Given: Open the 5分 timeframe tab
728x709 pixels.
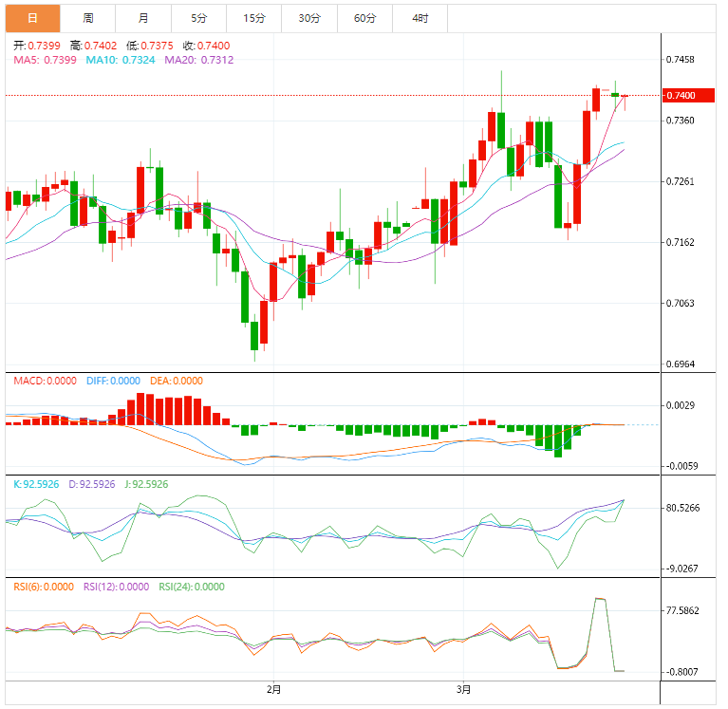Looking at the screenshot, I should pos(198,18).
